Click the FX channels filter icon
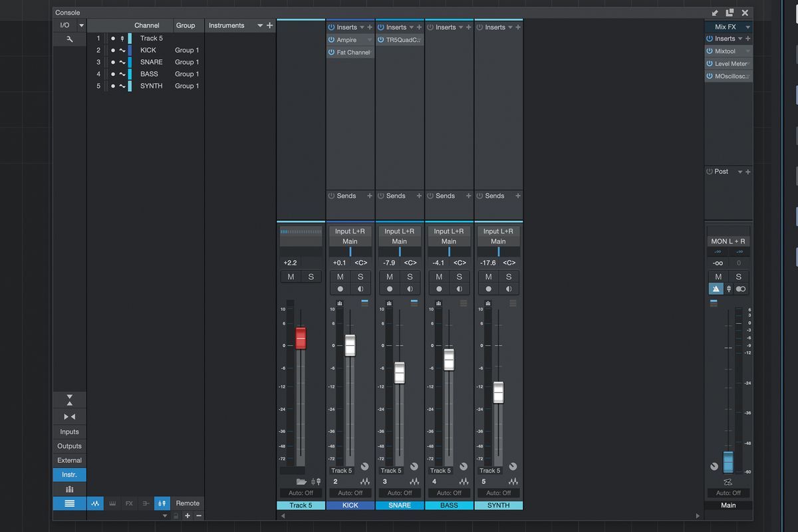The width and height of the screenshot is (798, 532). tap(129, 503)
